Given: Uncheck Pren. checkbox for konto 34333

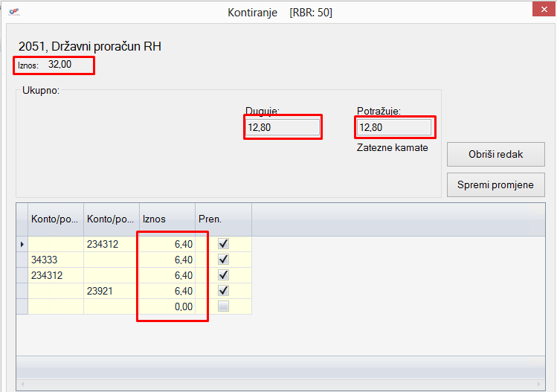Looking at the screenshot, I should coord(223,260).
